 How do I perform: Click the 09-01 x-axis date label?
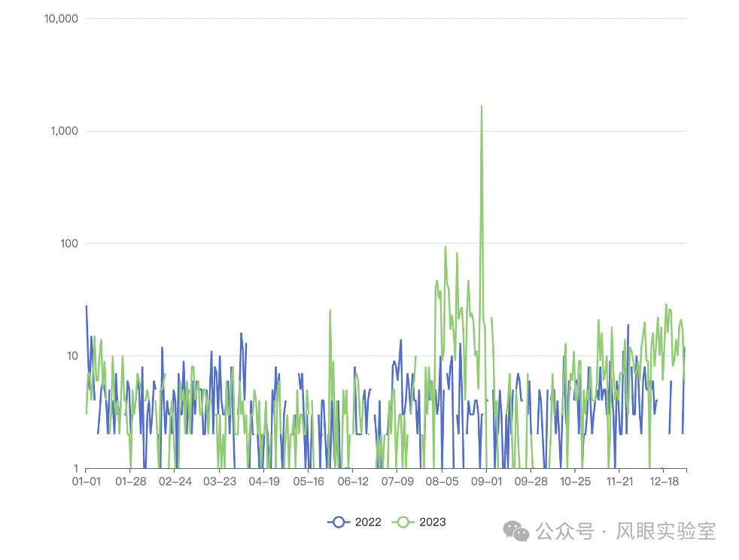click(x=487, y=482)
